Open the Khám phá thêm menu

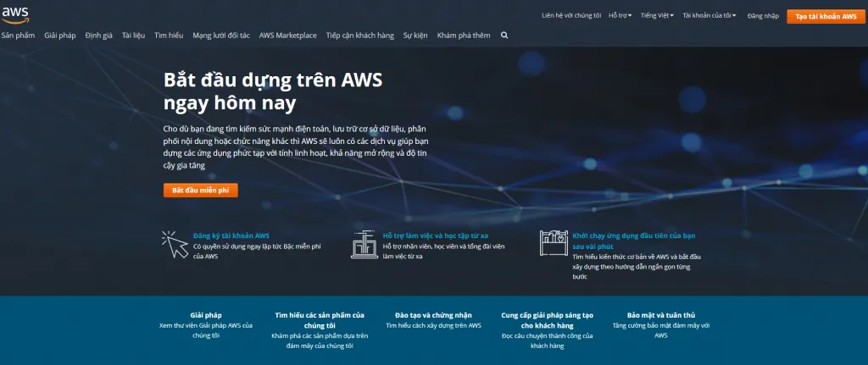pyautogui.click(x=464, y=36)
